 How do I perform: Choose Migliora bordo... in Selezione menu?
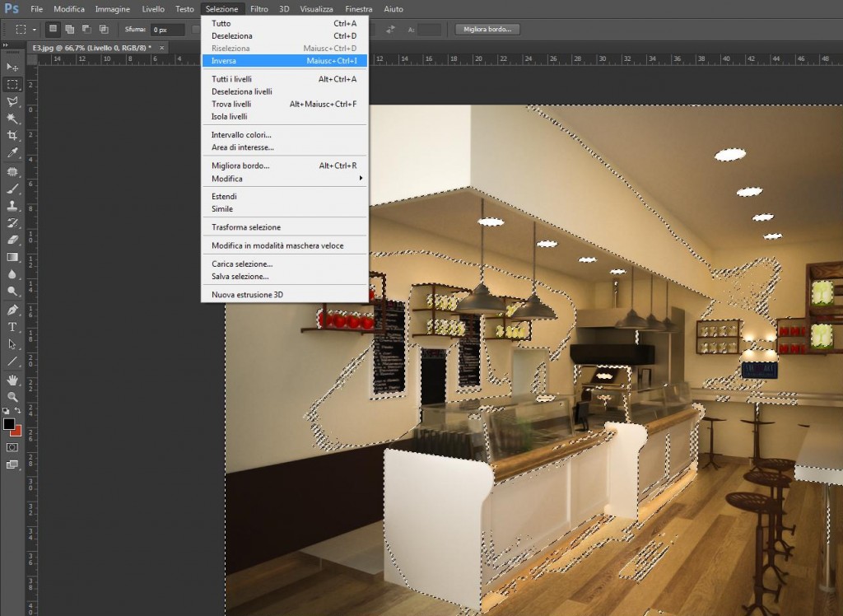pos(285,166)
